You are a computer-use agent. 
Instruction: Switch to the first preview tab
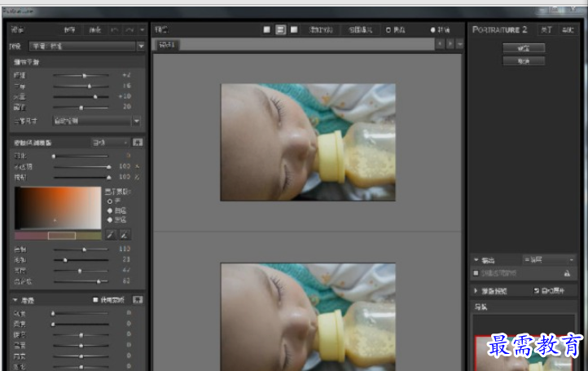[x=167, y=45]
